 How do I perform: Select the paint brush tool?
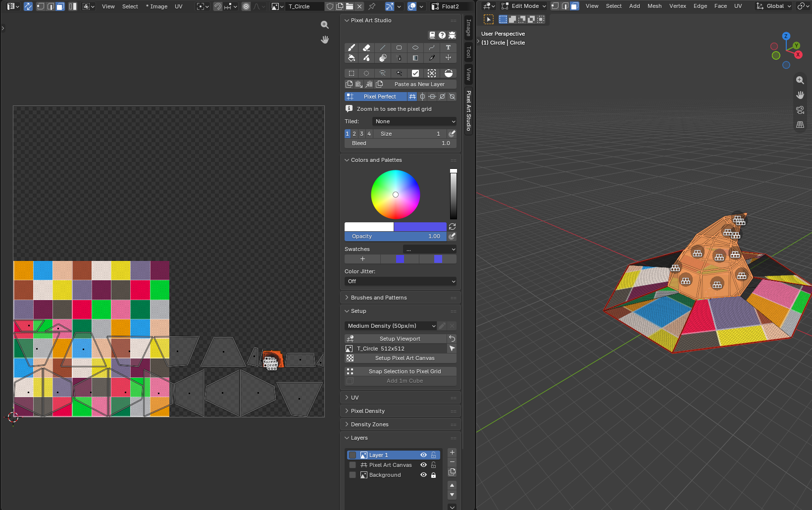coord(351,48)
